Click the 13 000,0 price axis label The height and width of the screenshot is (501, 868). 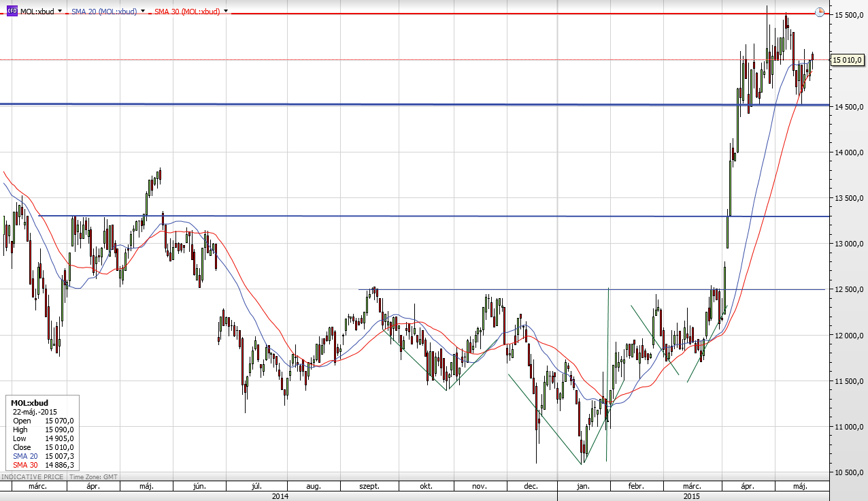(x=850, y=244)
